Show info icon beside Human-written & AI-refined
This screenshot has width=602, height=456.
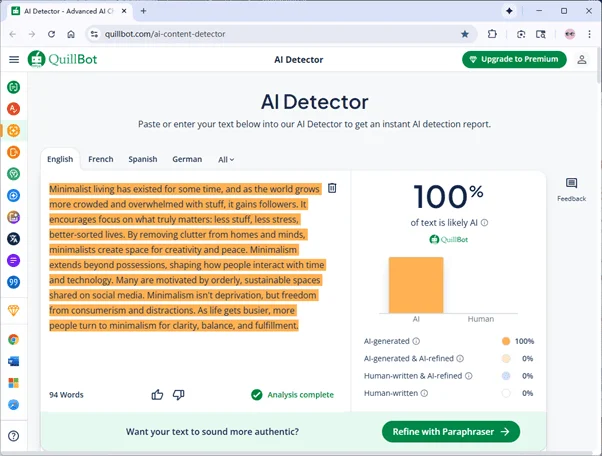pyautogui.click(x=468, y=376)
